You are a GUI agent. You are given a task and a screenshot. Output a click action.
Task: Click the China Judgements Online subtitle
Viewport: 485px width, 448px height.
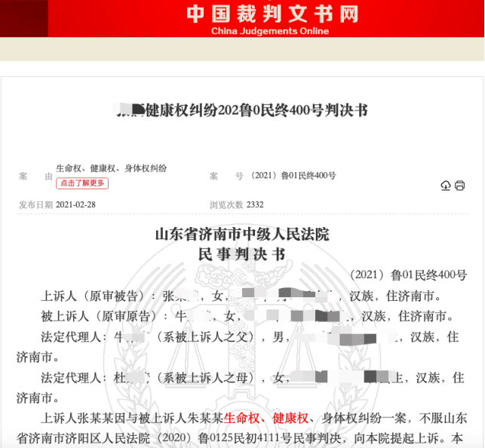(270, 31)
